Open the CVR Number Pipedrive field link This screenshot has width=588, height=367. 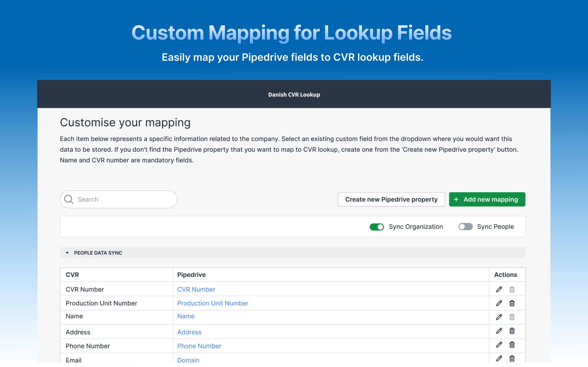coord(196,289)
